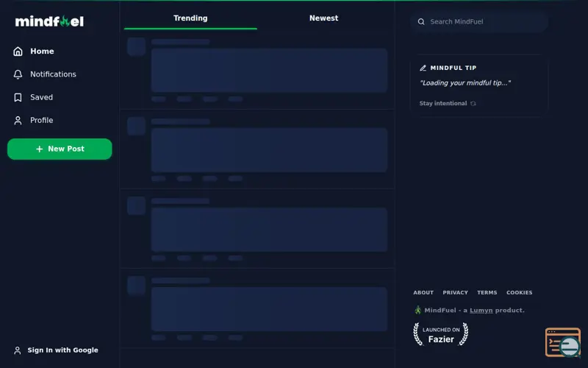Open Notifications bell icon
The height and width of the screenshot is (368, 588).
[18, 74]
